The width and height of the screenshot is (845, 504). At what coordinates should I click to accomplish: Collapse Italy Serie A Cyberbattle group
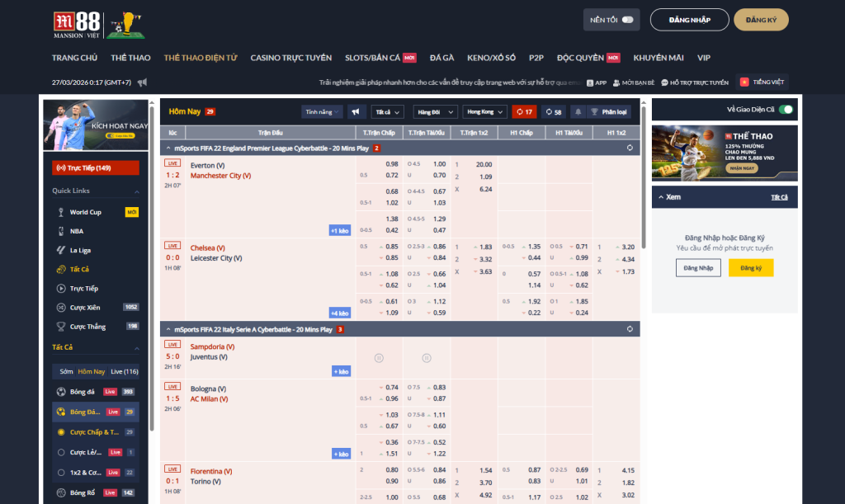tap(168, 330)
